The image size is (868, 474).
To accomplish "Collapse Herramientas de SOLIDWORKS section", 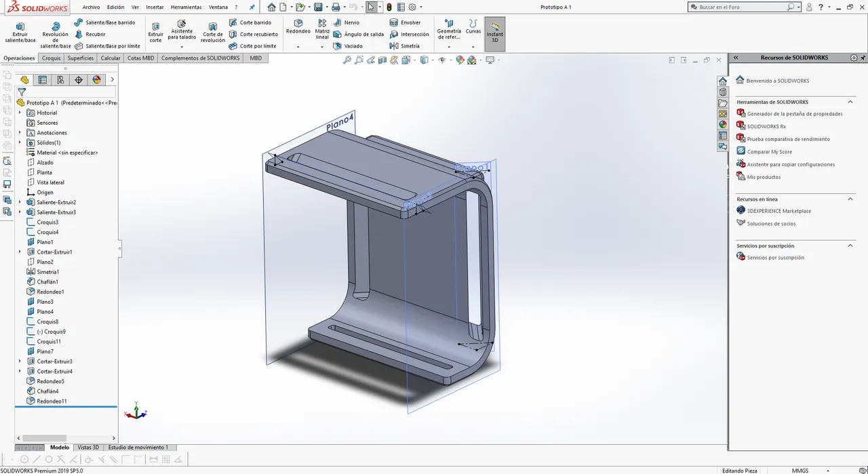I will click(x=850, y=102).
